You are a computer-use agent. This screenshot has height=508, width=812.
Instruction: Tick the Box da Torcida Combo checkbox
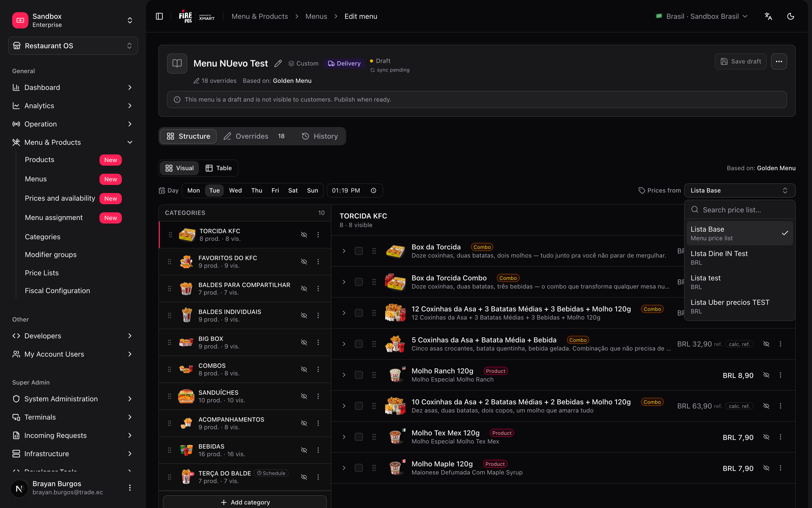point(359,282)
